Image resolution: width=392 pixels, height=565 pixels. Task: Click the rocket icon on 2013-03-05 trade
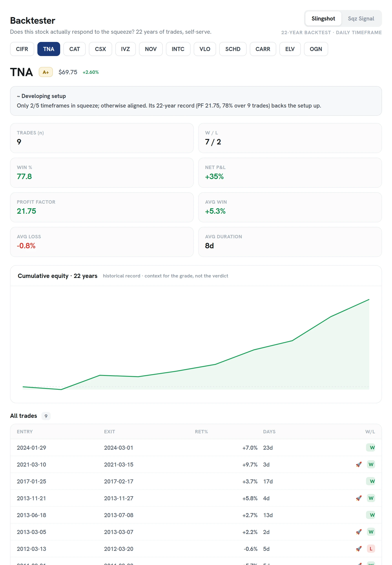pos(358,532)
